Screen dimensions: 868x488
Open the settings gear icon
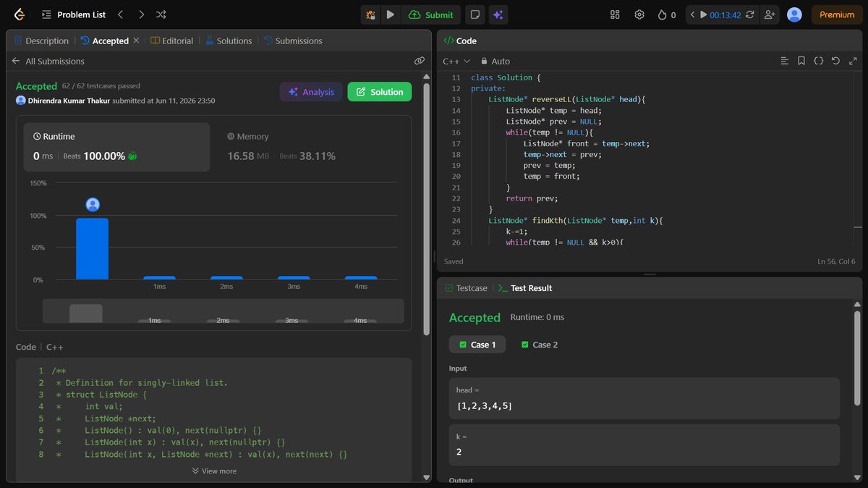639,14
